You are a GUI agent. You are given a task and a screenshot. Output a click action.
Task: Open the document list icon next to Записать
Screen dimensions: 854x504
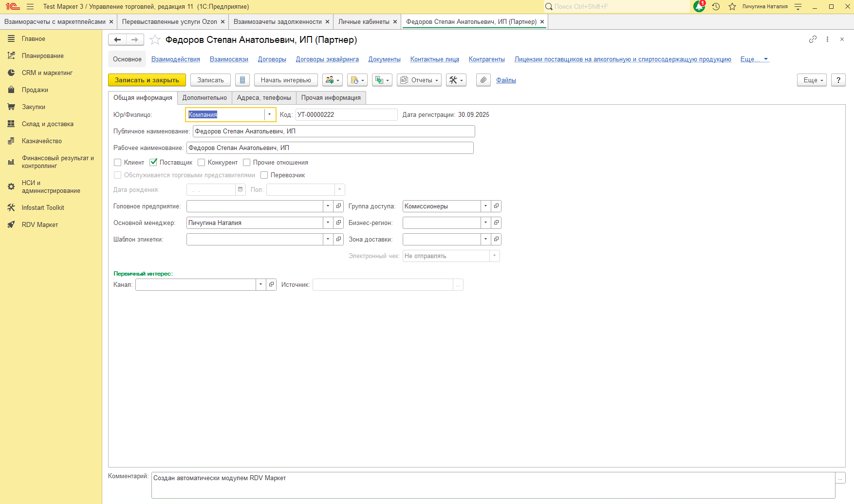(242, 80)
